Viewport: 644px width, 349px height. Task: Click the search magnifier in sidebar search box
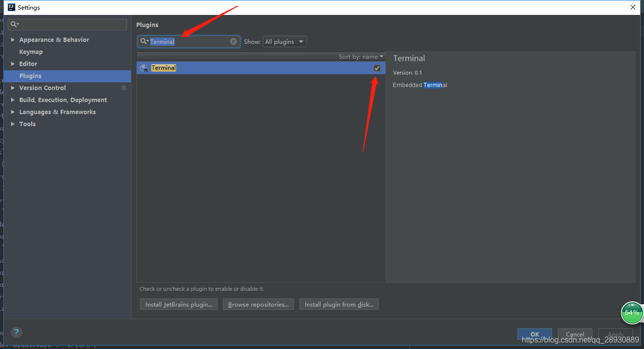[x=14, y=24]
